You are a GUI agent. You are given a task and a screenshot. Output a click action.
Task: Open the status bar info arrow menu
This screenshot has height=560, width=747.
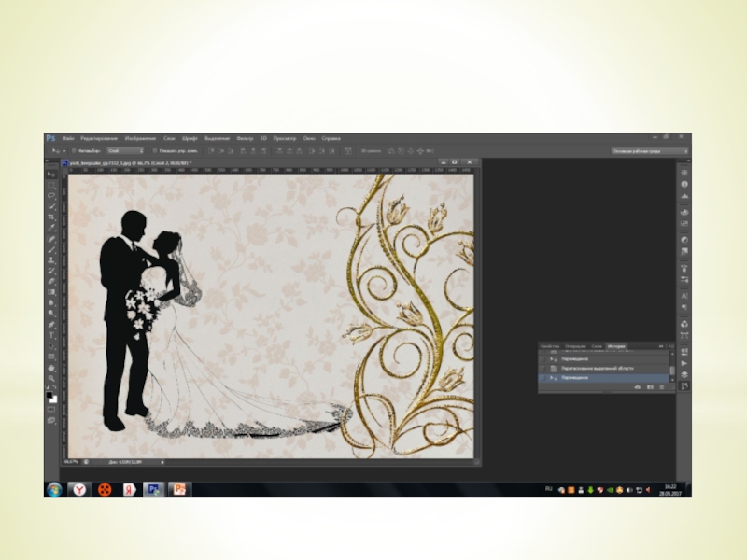point(162,462)
